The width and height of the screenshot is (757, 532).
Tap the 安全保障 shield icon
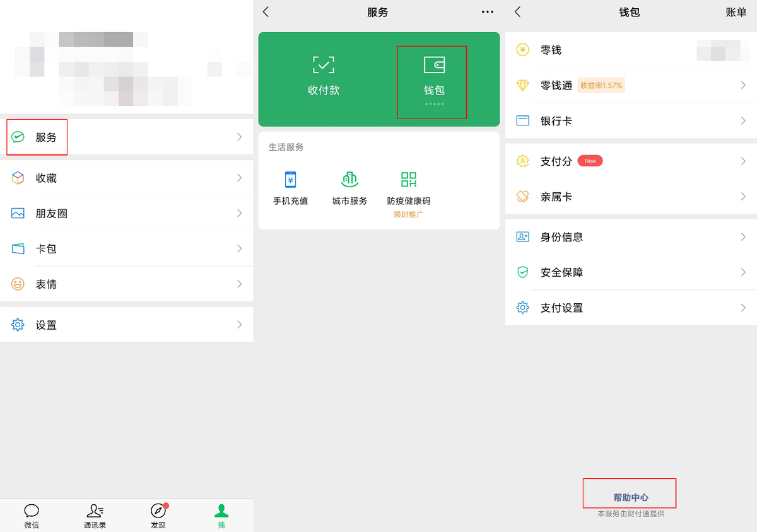pyautogui.click(x=522, y=272)
